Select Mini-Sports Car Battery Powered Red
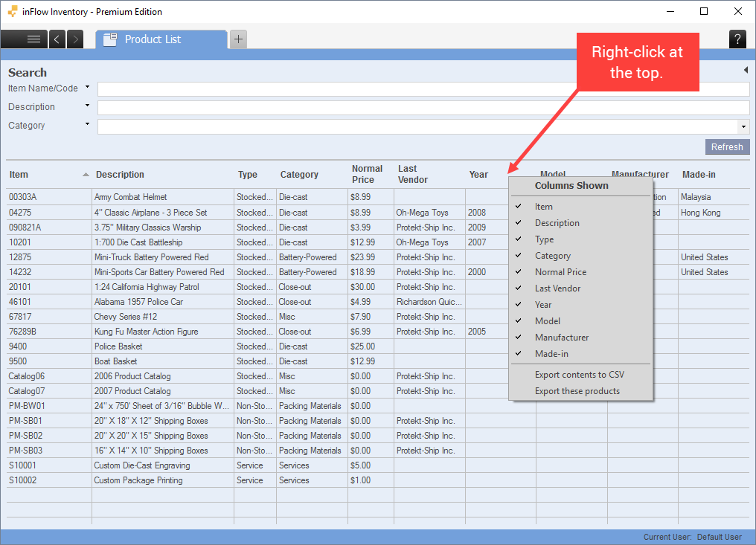 [159, 272]
